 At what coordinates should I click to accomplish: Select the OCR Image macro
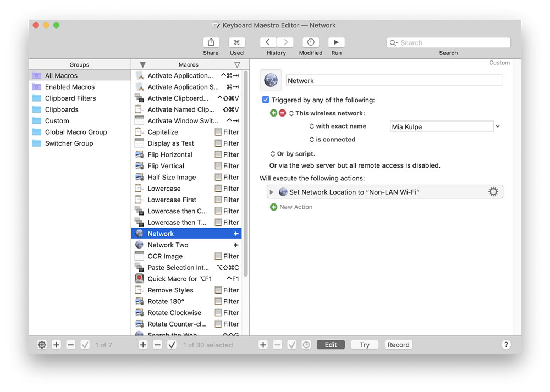186,256
